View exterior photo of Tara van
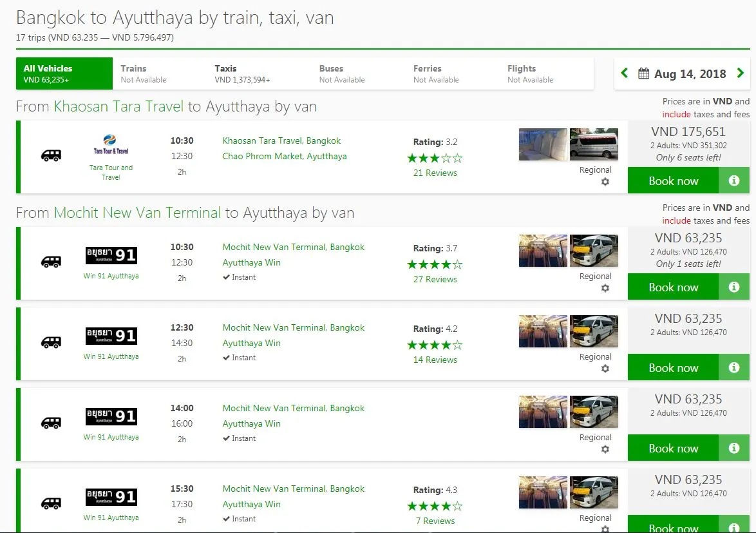The height and width of the screenshot is (533, 756). [594, 144]
